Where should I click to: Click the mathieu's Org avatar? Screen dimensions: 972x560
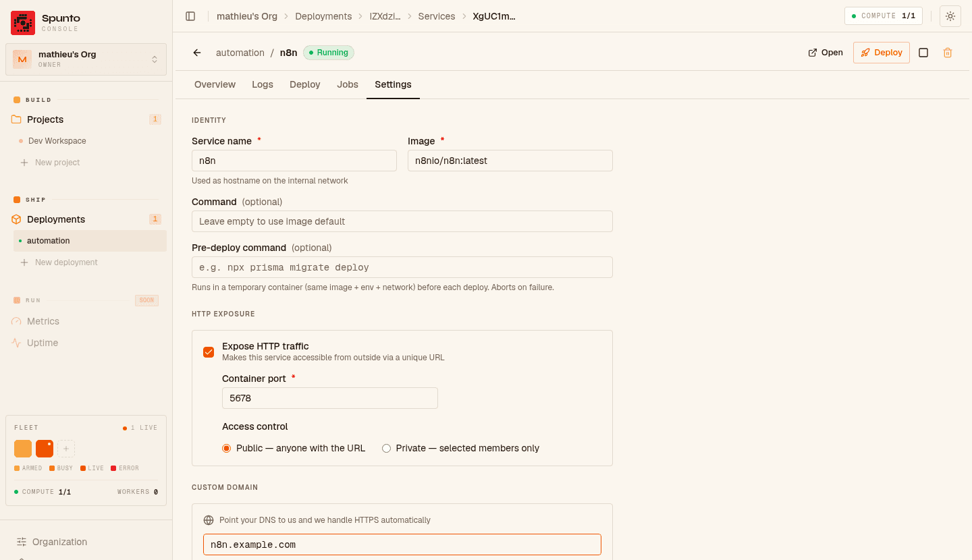[x=22, y=59]
